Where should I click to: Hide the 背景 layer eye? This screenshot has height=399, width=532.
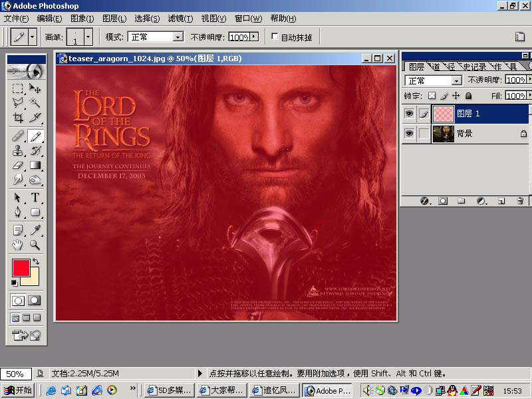point(409,134)
